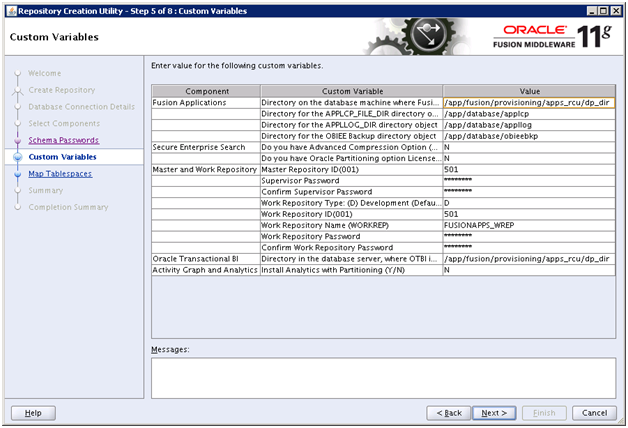Edit the /app/database/obieebkp value
628x428 pixels.
[529, 137]
